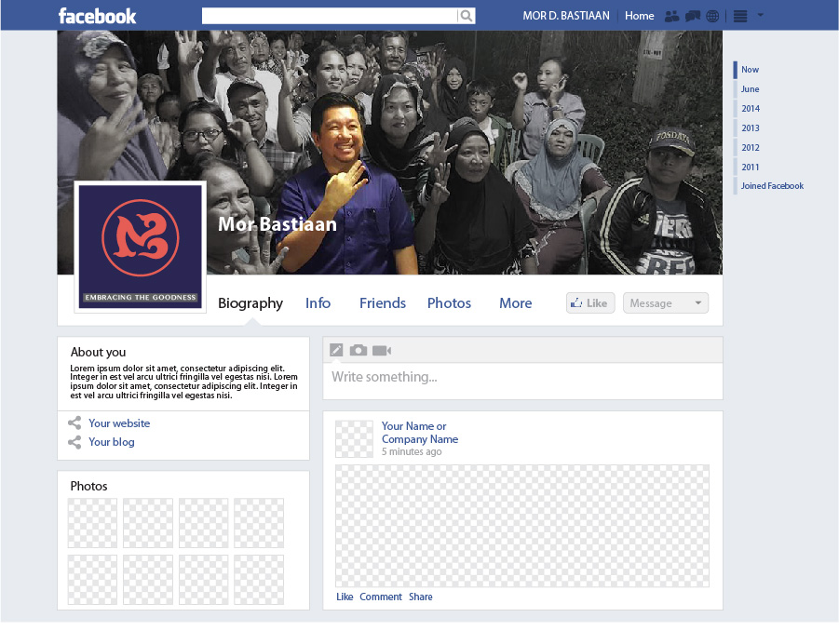This screenshot has width=839, height=644.
Task: Click the search input field
Action: coord(329,16)
